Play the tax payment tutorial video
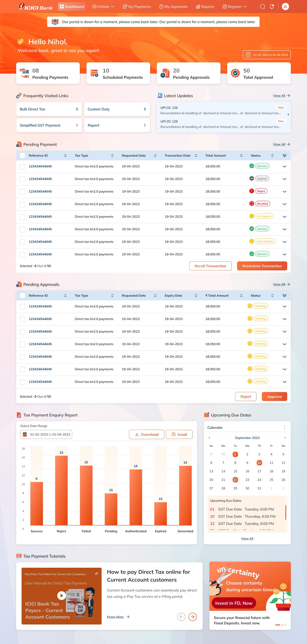Viewport: 307px width, 644px height. [x=61, y=596]
